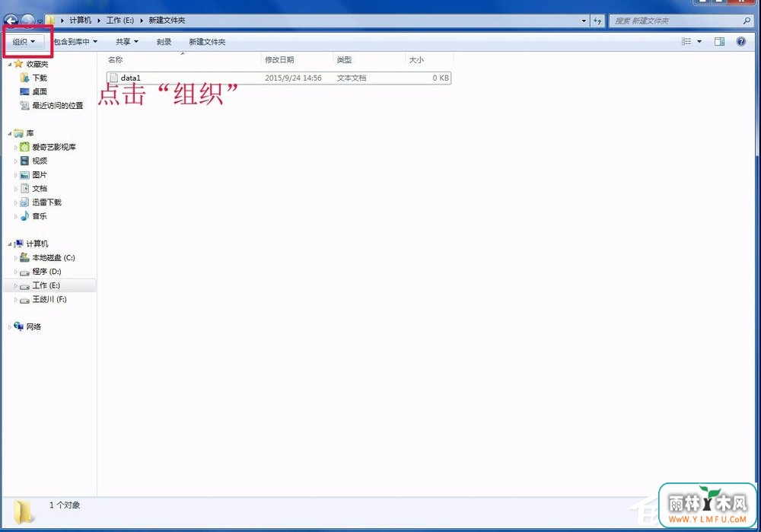Collapse the 计算机 tree section
This screenshot has width=761, height=532.
click(10, 244)
